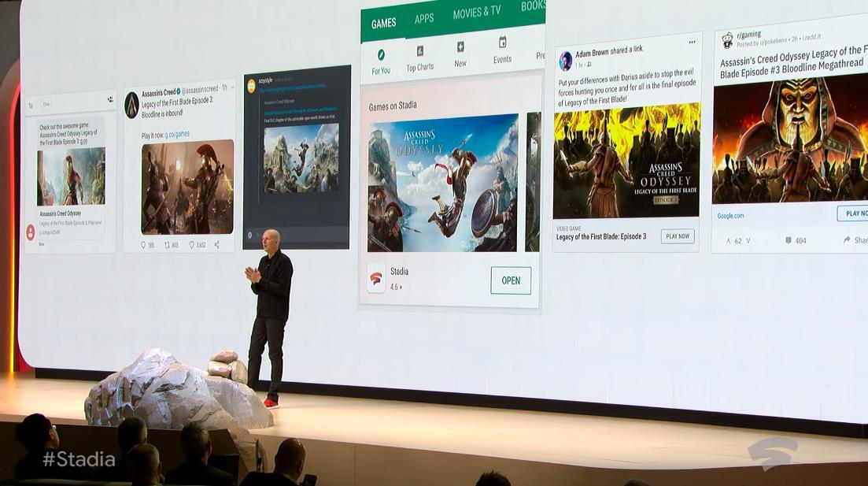Screen dimensions: 868x486
Task: Click the Stadia app logo icon
Action: pos(376,278)
